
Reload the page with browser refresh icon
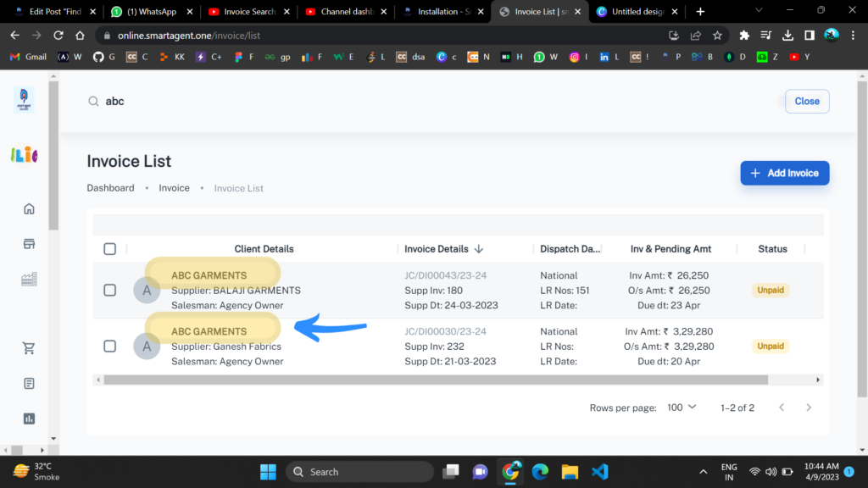pos(58,36)
